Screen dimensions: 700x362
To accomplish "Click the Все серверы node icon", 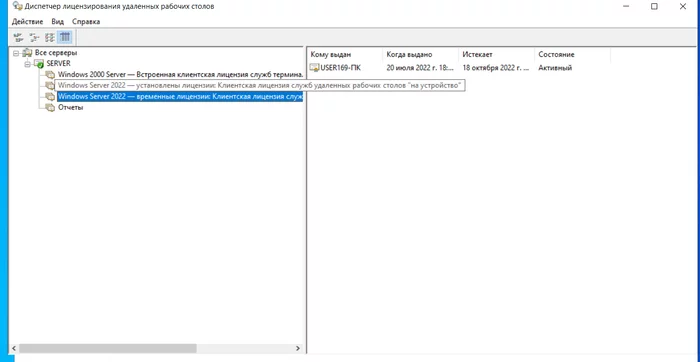I will (28, 53).
